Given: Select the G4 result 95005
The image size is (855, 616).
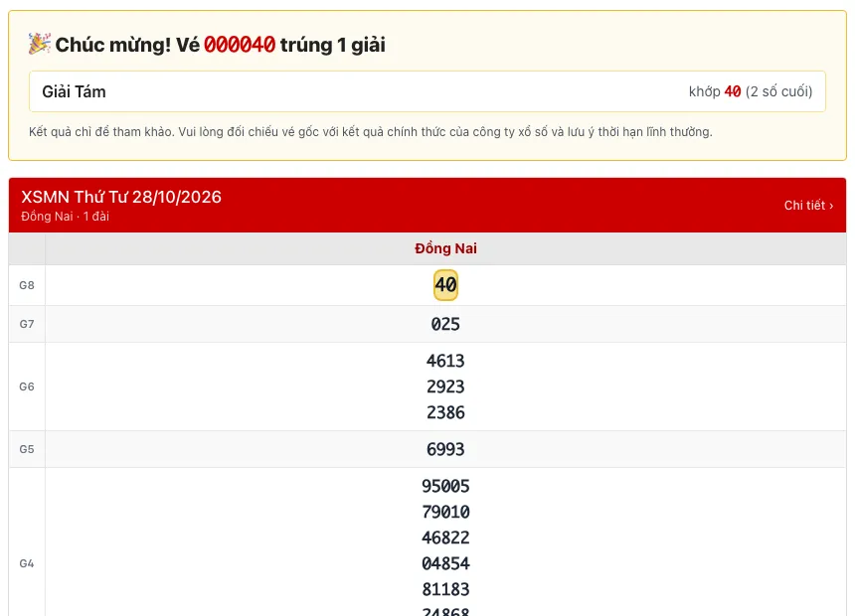Looking at the screenshot, I should [x=445, y=486].
